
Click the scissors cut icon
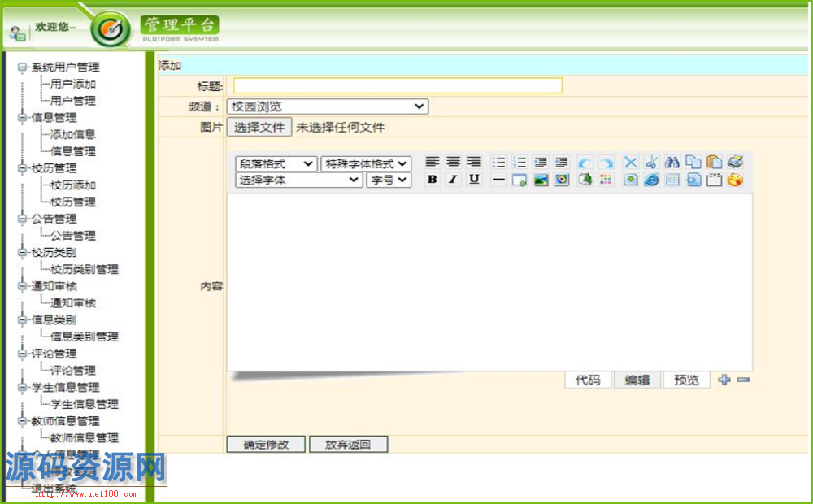(x=651, y=163)
